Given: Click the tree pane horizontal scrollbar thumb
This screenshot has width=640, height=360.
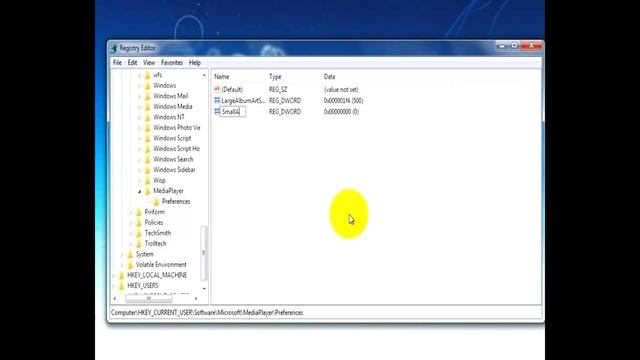Looking at the screenshot, I should (149, 299).
